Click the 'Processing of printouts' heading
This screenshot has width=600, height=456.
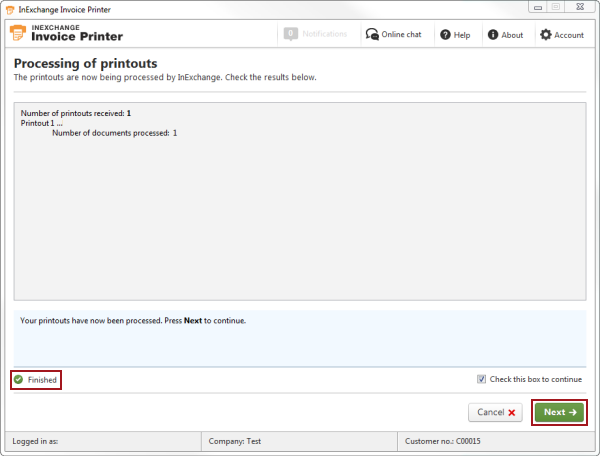click(85, 64)
